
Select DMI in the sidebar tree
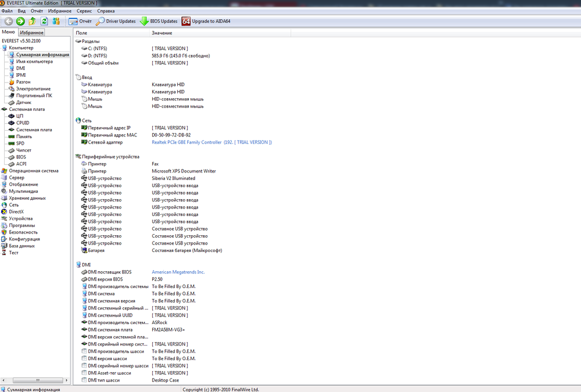point(20,68)
